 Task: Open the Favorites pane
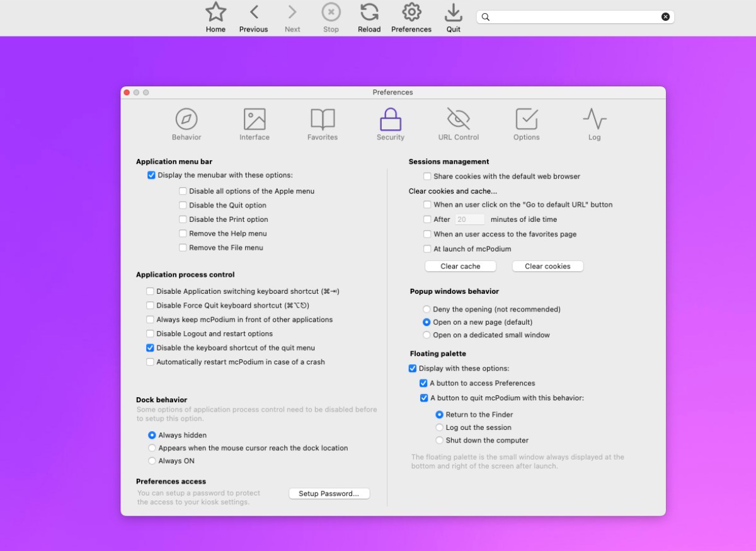coord(323,124)
